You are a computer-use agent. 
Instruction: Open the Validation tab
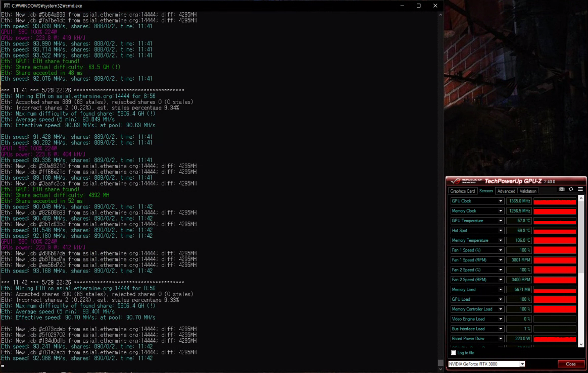click(x=528, y=191)
